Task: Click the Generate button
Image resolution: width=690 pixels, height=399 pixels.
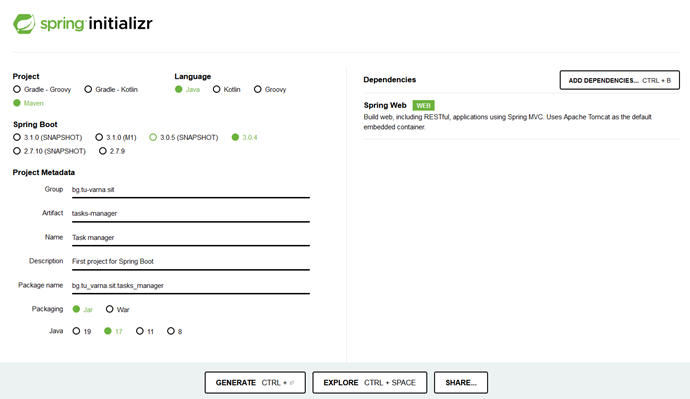Action: tap(255, 383)
